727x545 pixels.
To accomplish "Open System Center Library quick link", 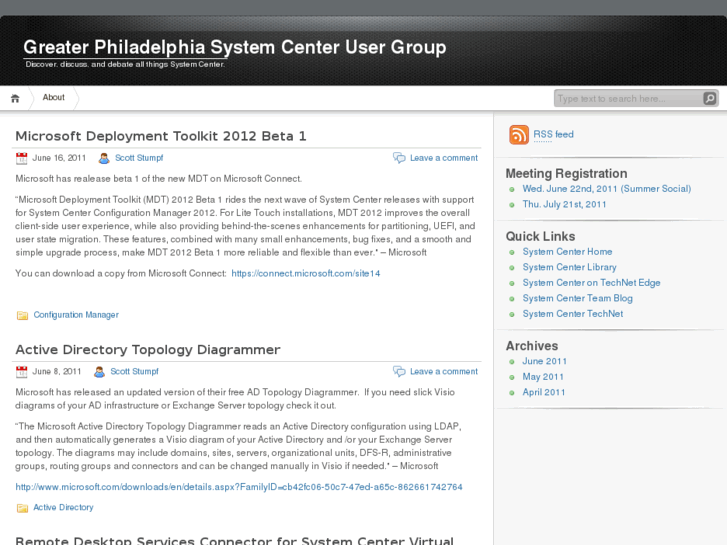I will pyautogui.click(x=569, y=267).
